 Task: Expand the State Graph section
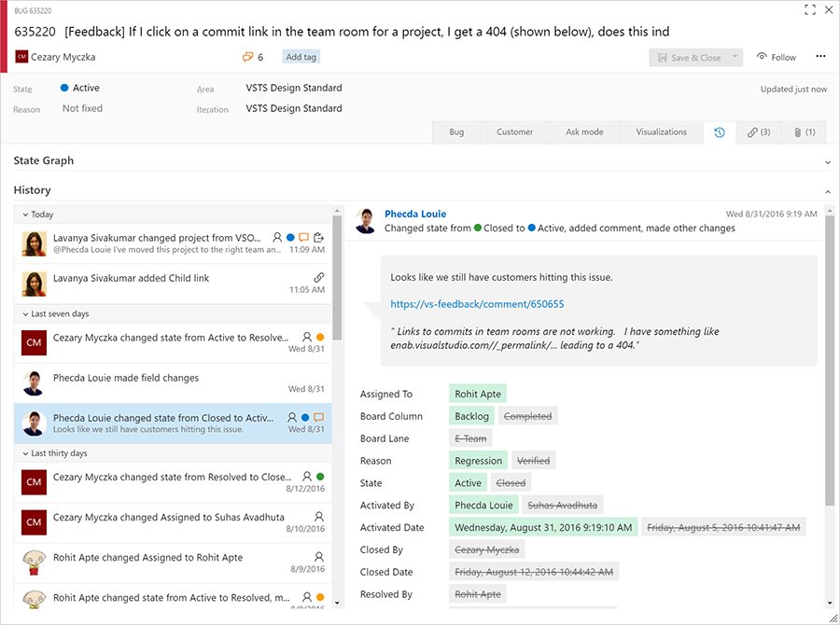[828, 161]
